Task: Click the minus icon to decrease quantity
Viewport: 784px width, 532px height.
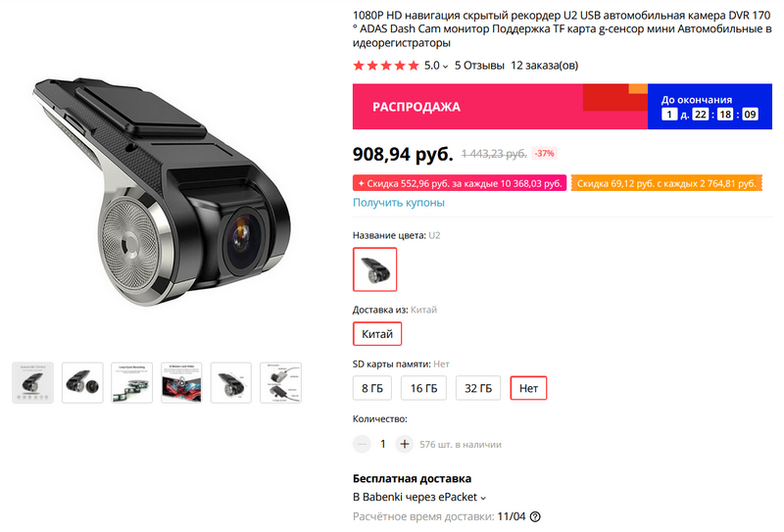Action: [362, 444]
